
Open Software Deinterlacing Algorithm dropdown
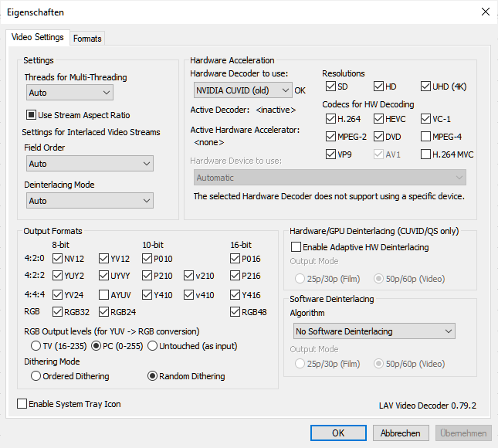tap(374, 331)
